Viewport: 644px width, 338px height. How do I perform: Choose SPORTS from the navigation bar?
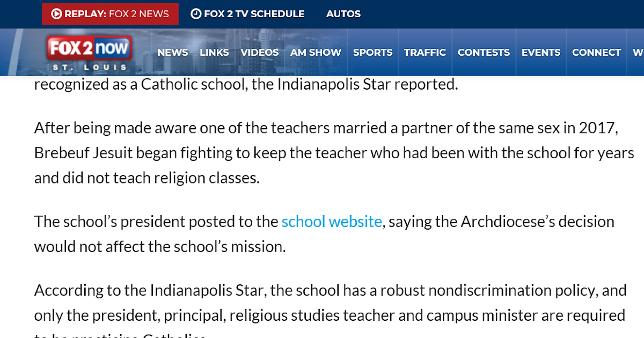[x=373, y=53]
